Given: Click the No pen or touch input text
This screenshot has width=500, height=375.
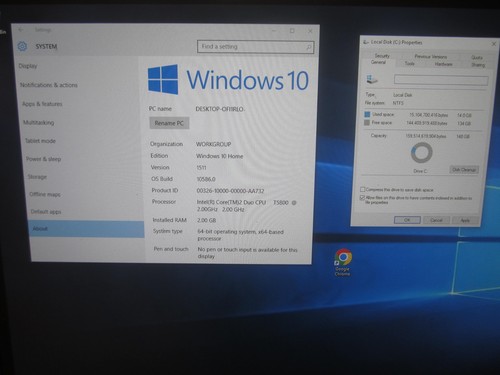Looking at the screenshot, I should point(247,253).
